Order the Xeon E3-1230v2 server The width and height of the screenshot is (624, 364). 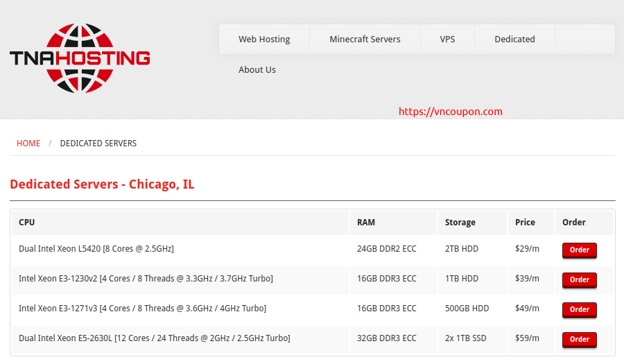tap(579, 279)
